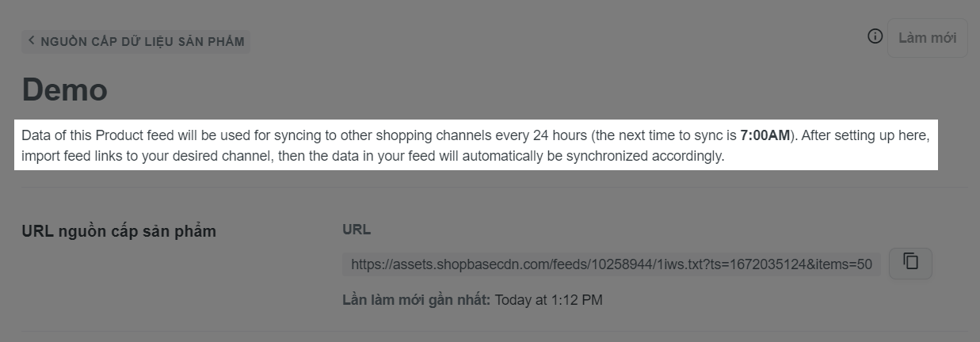Image resolution: width=980 pixels, height=342 pixels.
Task: Click the highlighted sync description paragraph
Action: click(476, 146)
